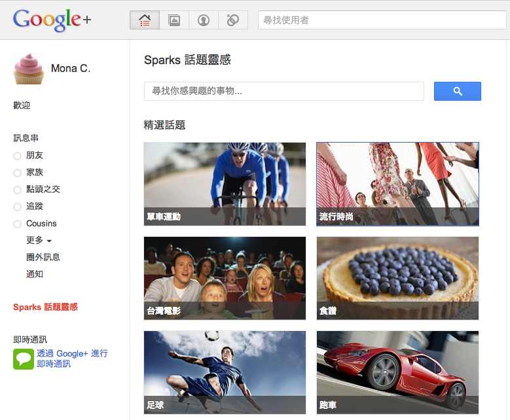Viewport: 510px width, 420px height.
Task: Expand the 更多 dropdown arrow
Action: 49,241
